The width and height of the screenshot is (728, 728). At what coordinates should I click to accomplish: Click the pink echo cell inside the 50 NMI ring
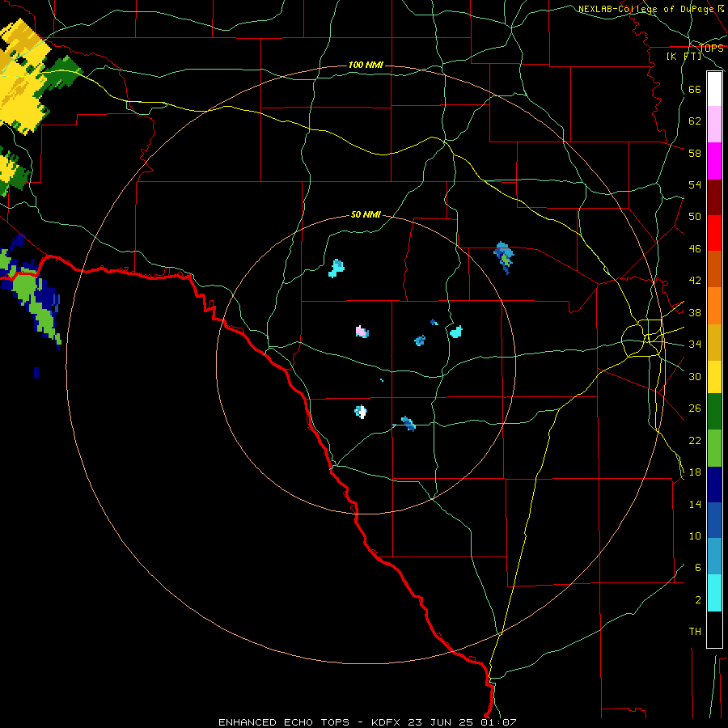[x=362, y=332]
